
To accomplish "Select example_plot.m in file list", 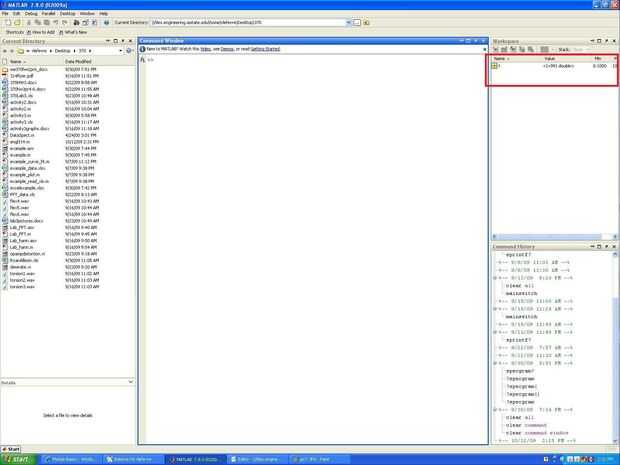I will (x=25, y=175).
